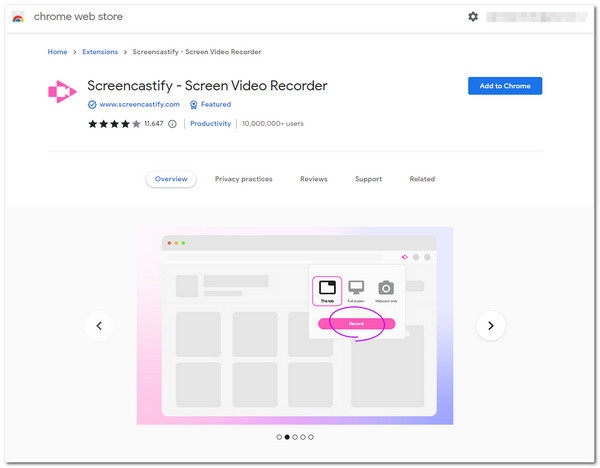Click the Screencastify - Screen Video Recorder heading
Screen dimensions: 600x468
(207, 86)
